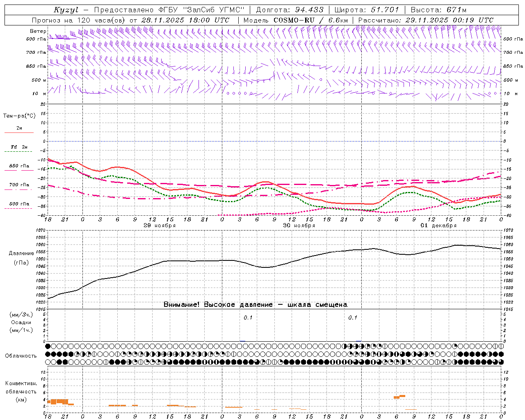Image resolution: width=525 pixels, height=420 pixels.
Task: Click the Ветер panel label
Action: pyautogui.click(x=38, y=31)
